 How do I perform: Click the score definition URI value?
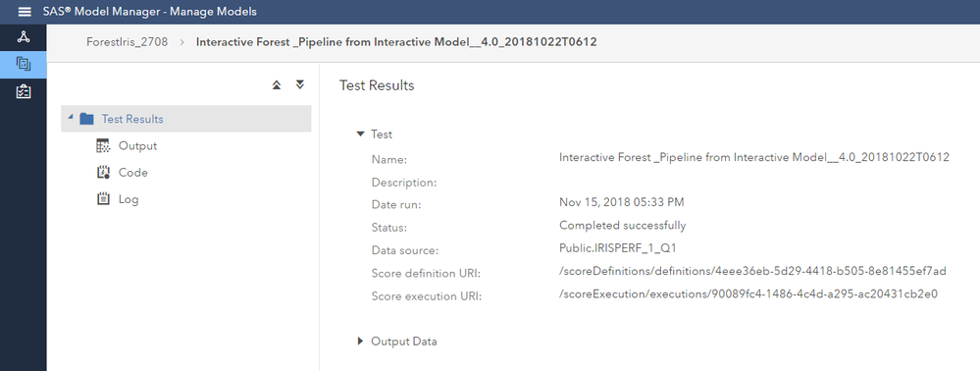753,271
